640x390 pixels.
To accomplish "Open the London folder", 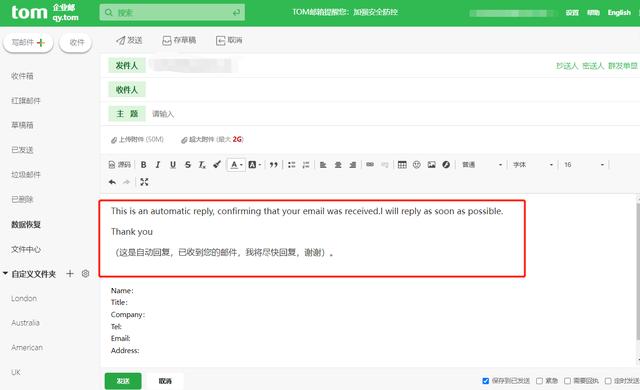I will tap(24, 299).
